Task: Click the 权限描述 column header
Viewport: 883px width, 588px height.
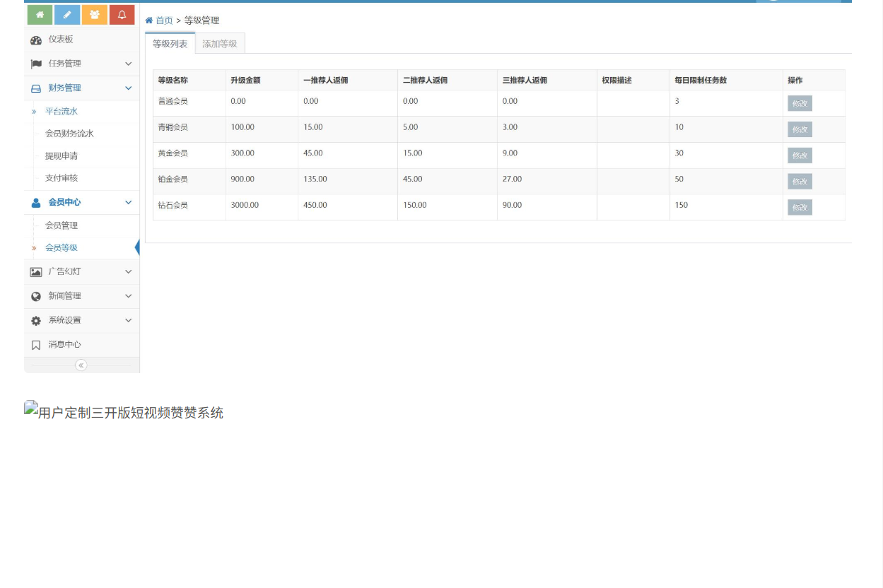Action: pos(633,81)
